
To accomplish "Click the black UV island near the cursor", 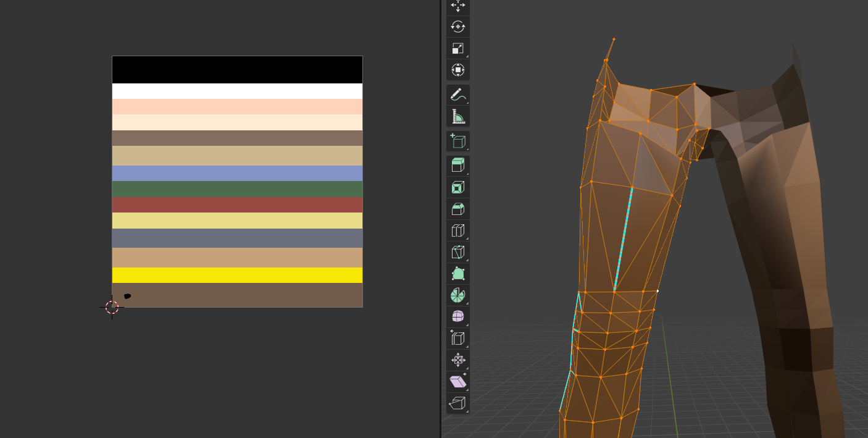I will pos(127,297).
